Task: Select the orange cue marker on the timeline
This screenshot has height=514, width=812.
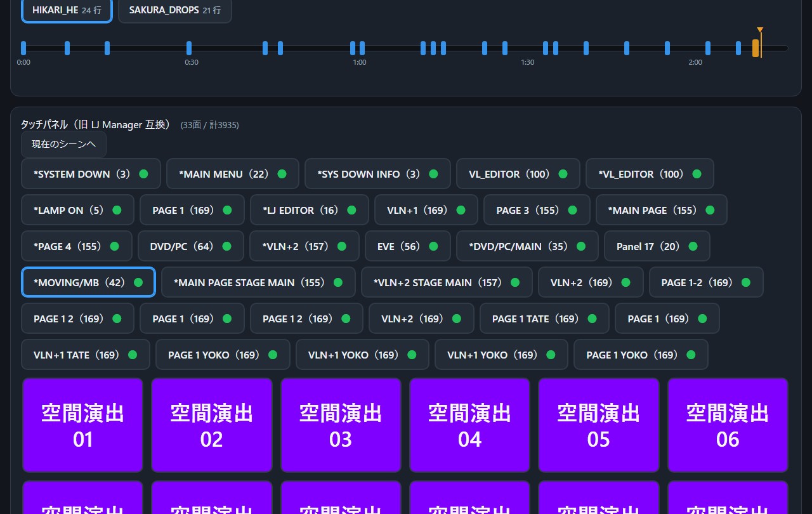Action: pos(756,48)
